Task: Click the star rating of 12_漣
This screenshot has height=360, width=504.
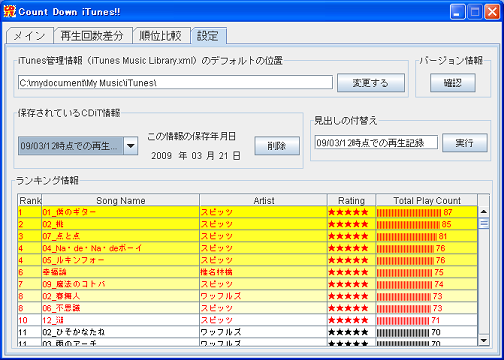Action: (x=348, y=320)
